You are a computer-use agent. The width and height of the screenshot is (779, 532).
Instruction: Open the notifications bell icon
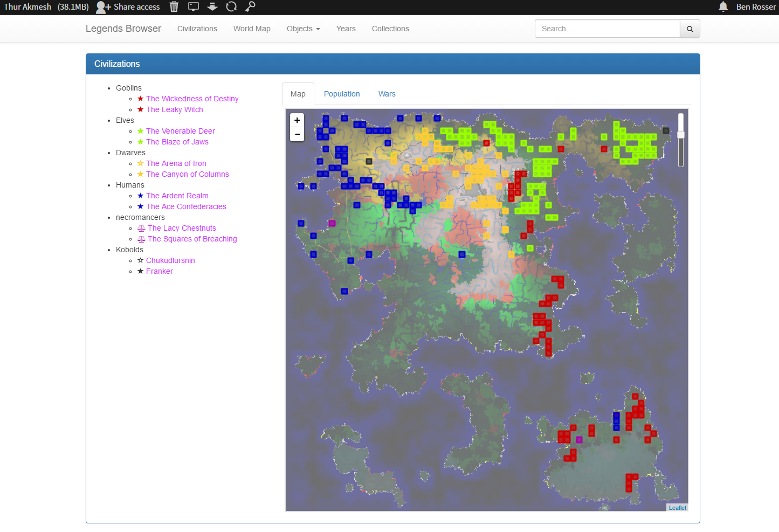pyautogui.click(x=723, y=6)
